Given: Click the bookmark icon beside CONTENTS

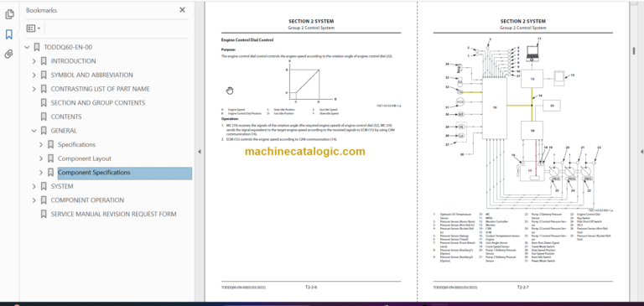Looking at the screenshot, I should pos(44,117).
